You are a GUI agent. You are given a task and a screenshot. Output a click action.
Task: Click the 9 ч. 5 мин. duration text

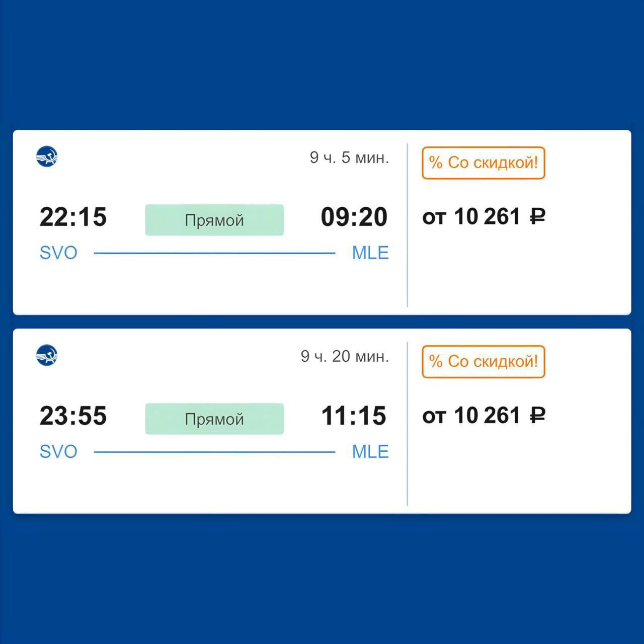[349, 157]
